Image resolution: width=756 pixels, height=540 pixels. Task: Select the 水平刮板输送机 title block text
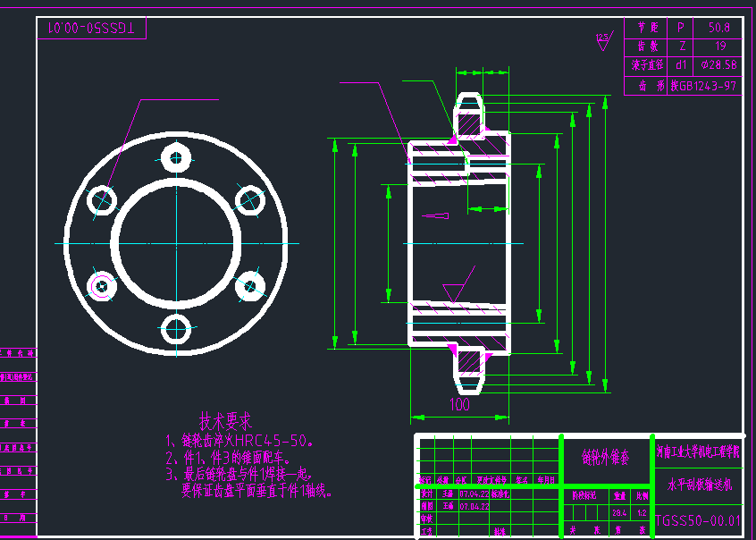coord(698,485)
